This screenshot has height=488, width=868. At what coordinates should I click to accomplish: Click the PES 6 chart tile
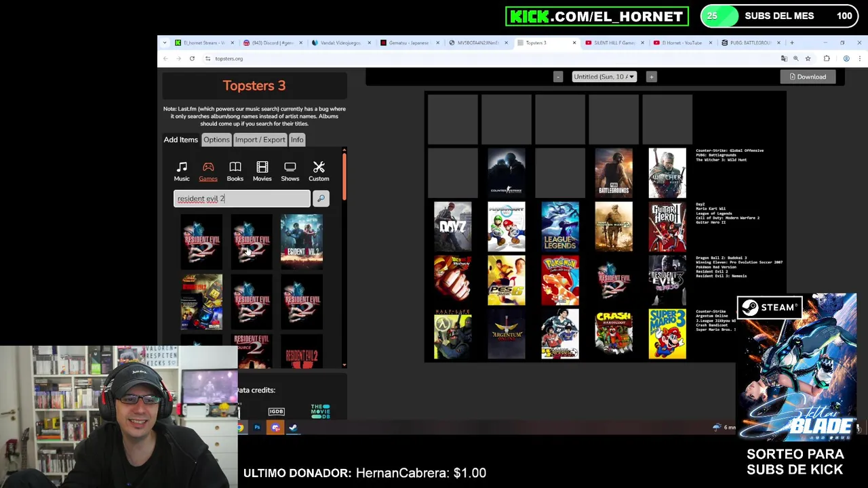(507, 280)
